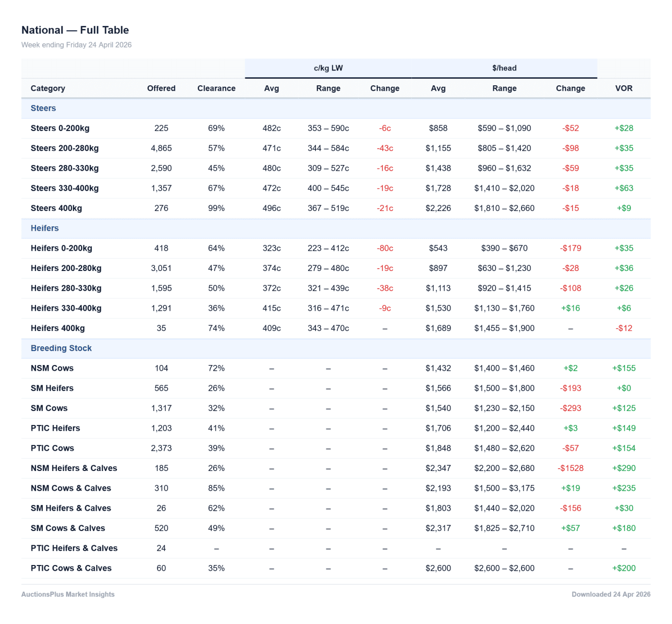Select the $/head header group

(x=504, y=68)
